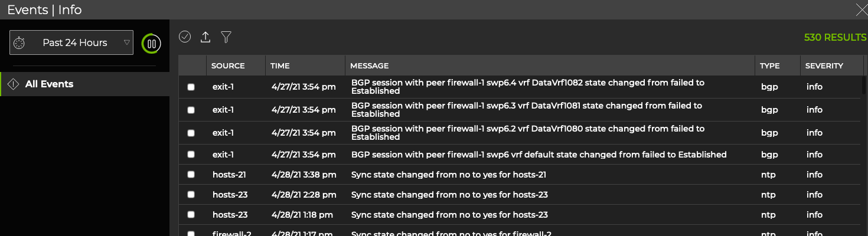The height and width of the screenshot is (236, 868).
Task: Open the Past 24 Hours dropdown
Action: 71,43
